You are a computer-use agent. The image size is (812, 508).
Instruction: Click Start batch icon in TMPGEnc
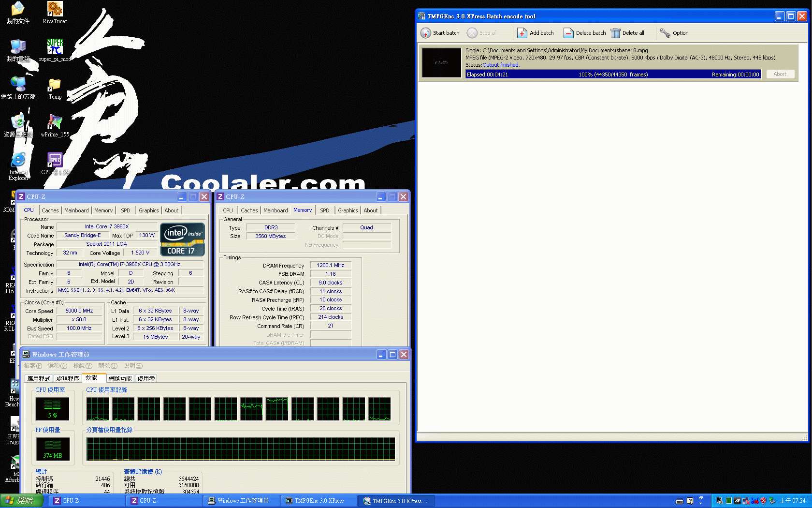coord(425,33)
